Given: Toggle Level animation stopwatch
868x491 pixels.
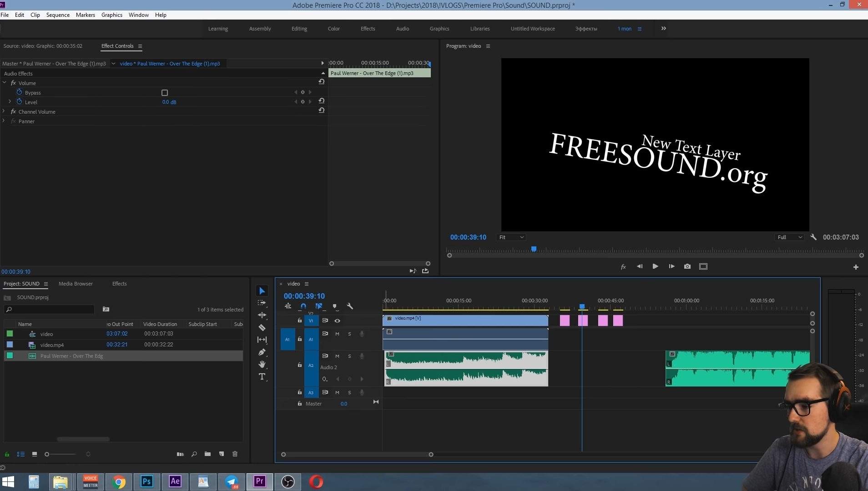Looking at the screenshot, I should [x=19, y=102].
